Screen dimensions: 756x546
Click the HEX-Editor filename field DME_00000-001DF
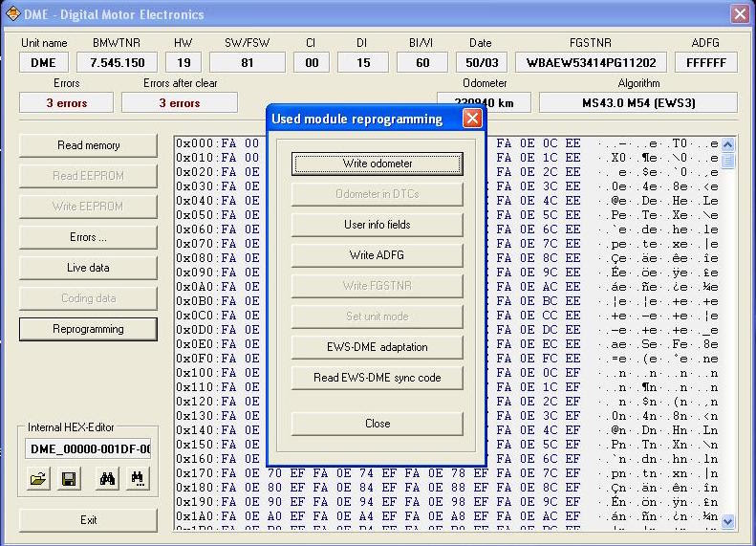88,449
